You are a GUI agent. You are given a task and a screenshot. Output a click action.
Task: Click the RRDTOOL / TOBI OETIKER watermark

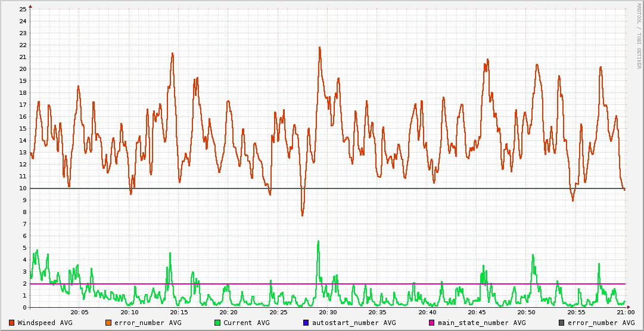[639, 36]
